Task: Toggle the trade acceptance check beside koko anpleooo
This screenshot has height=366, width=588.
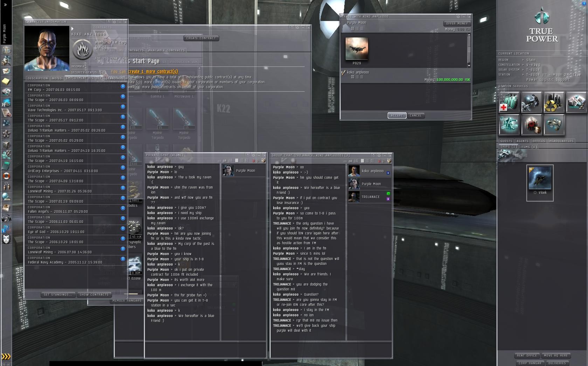Action: [343, 72]
